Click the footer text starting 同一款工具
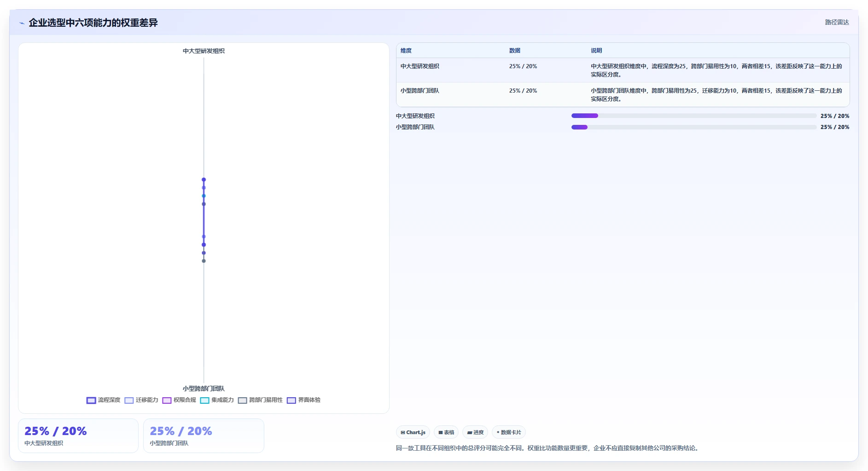Image resolution: width=868 pixels, height=471 pixels. click(x=548, y=448)
